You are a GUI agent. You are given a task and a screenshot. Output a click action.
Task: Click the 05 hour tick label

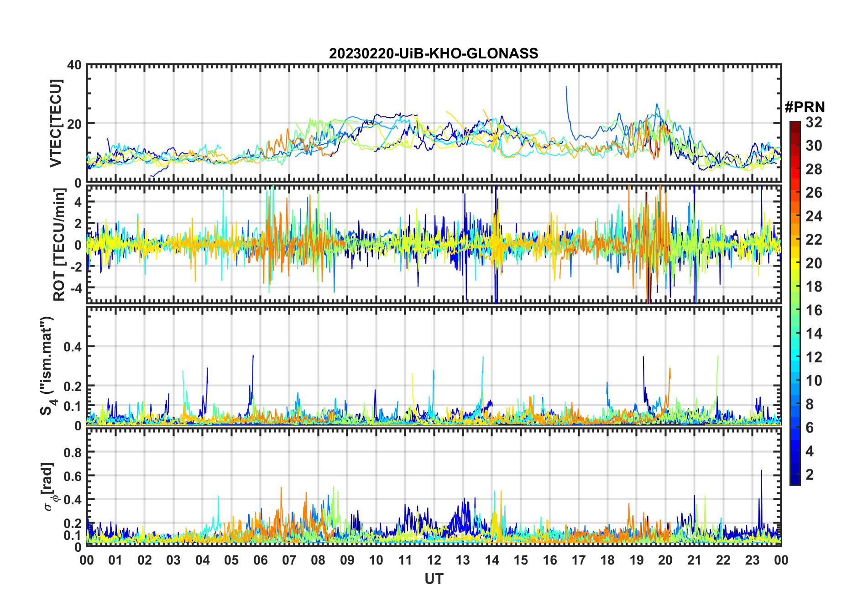[231, 560]
